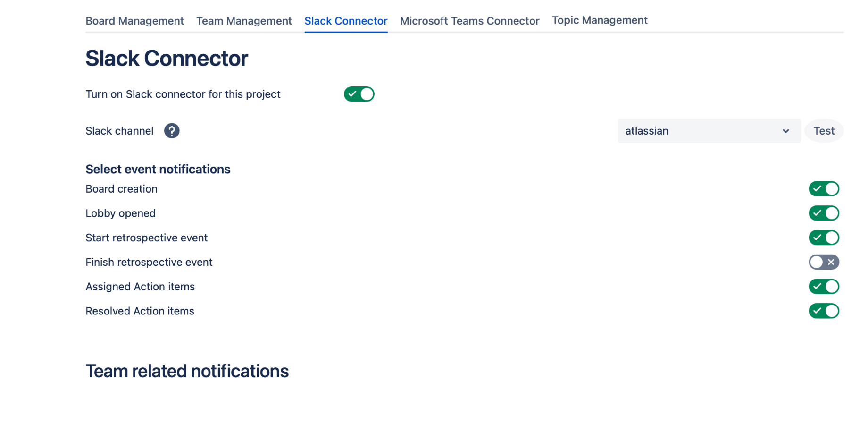Toggle the Slack connector for this project
The image size is (868, 425).
[x=359, y=94]
